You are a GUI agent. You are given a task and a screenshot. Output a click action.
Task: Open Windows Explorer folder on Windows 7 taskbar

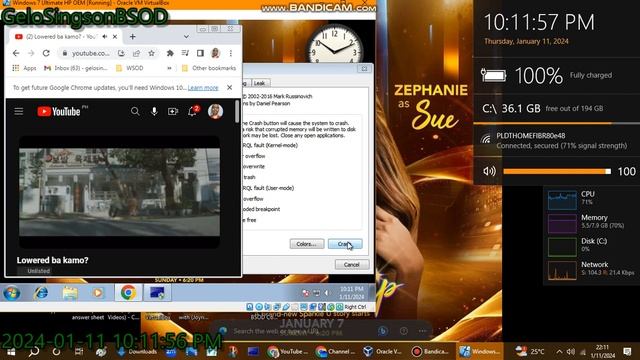[x=70, y=293]
